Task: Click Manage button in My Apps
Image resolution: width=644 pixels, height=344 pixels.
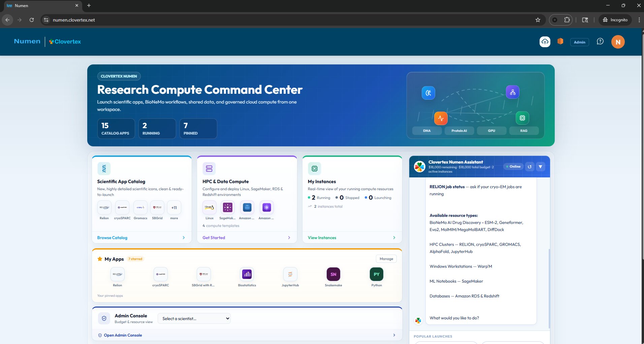Action: click(386, 259)
